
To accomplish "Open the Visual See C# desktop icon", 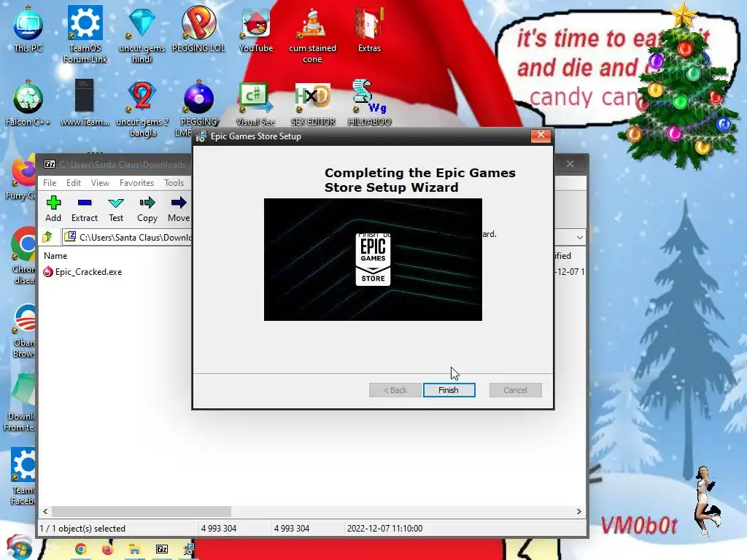I will coord(255,103).
